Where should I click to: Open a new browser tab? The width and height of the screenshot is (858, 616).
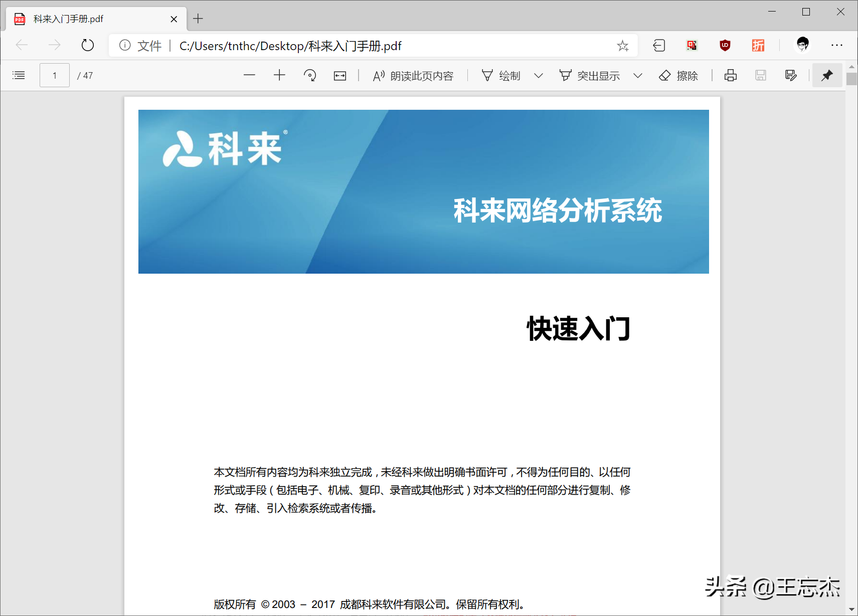click(198, 19)
